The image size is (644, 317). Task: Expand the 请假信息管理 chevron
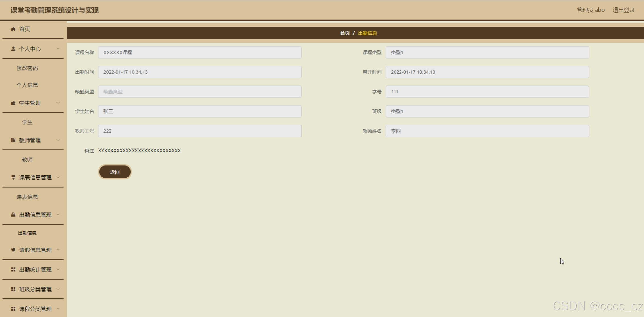58,250
